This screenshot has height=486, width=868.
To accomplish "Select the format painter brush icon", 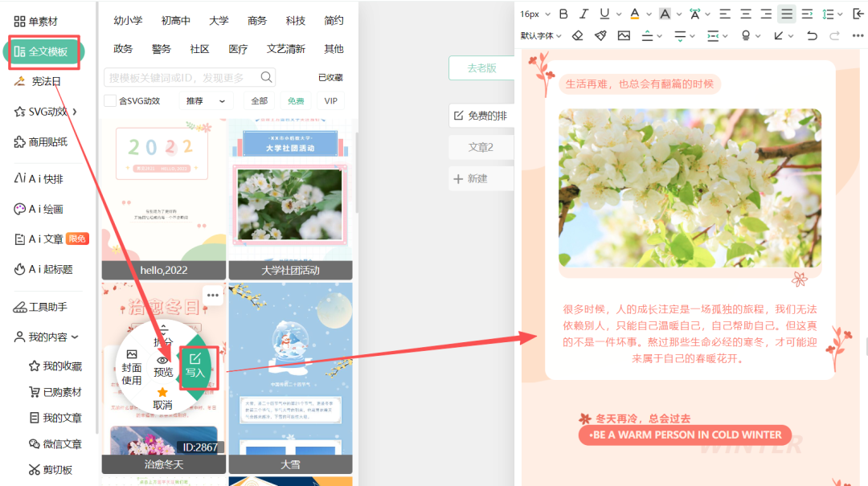I will [x=600, y=35].
